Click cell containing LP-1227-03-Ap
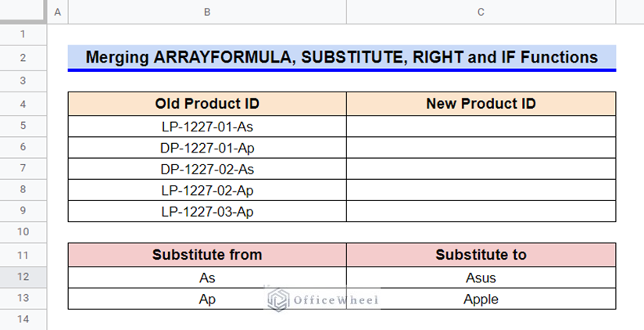 (x=207, y=211)
